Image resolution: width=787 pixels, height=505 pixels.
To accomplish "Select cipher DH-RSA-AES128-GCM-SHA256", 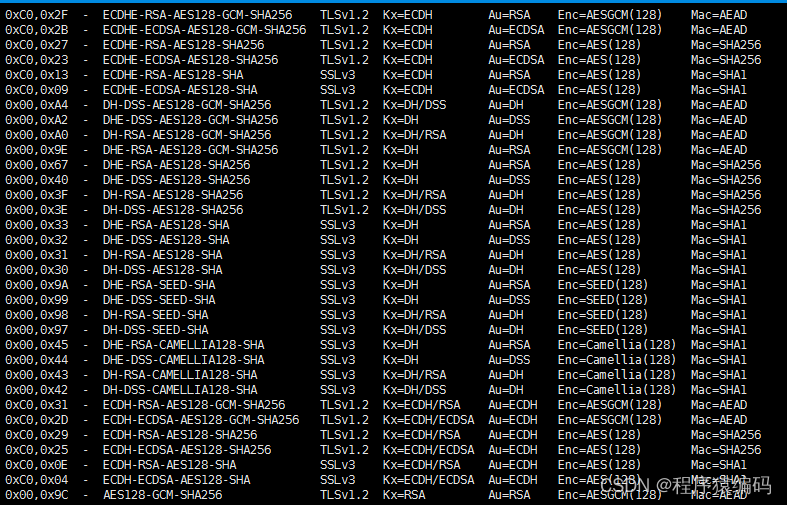I will click(x=187, y=135).
